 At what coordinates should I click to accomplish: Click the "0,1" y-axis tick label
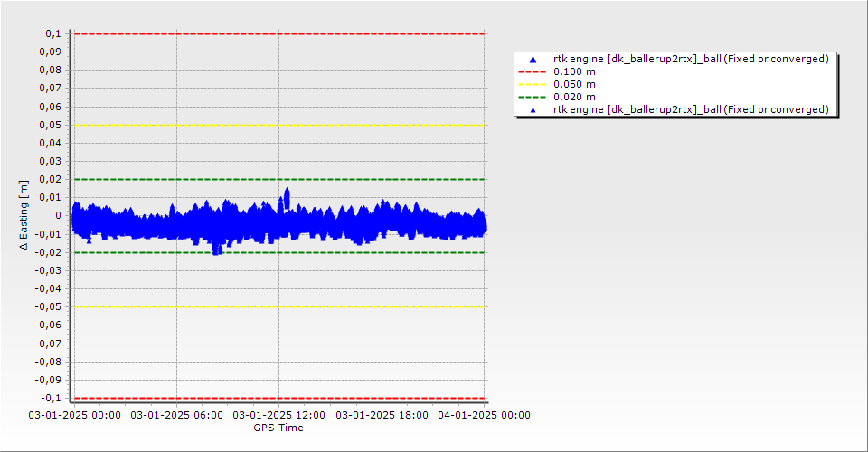pos(53,33)
